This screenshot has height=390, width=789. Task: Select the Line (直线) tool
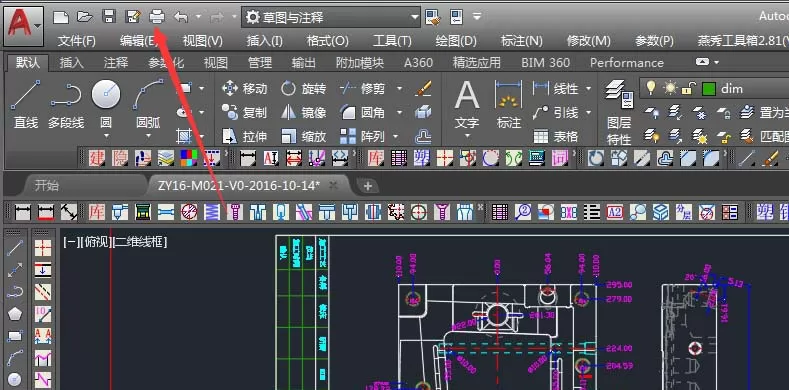point(25,104)
